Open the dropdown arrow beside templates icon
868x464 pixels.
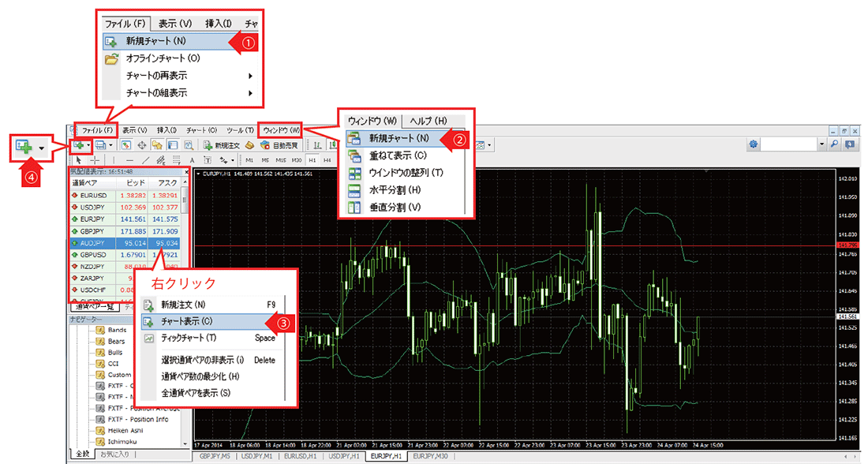point(489,145)
